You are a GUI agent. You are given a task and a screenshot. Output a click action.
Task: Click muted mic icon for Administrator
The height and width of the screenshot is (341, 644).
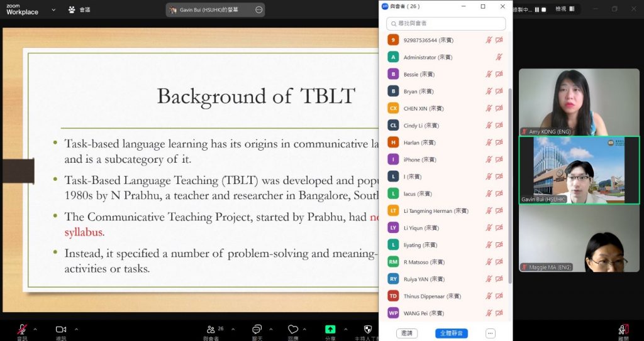coord(499,57)
